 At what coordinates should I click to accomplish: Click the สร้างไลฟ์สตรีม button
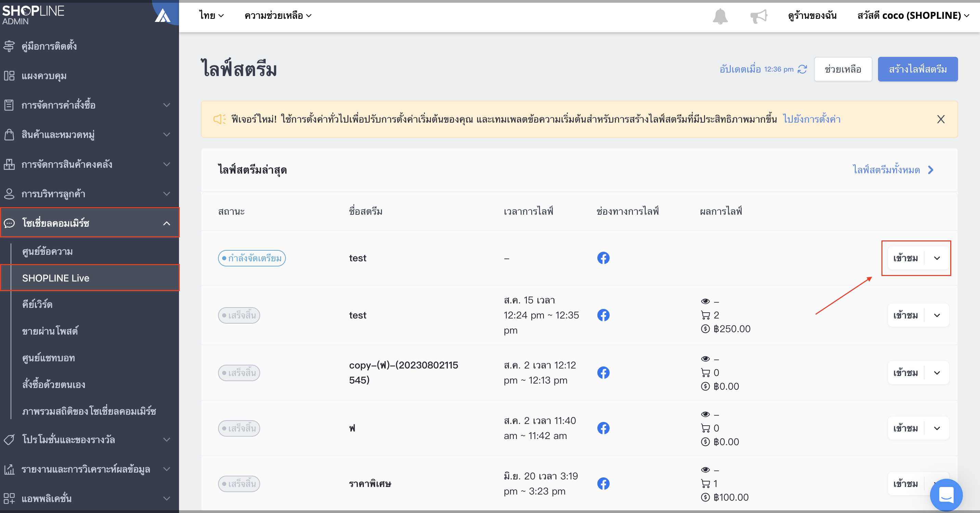(x=918, y=69)
